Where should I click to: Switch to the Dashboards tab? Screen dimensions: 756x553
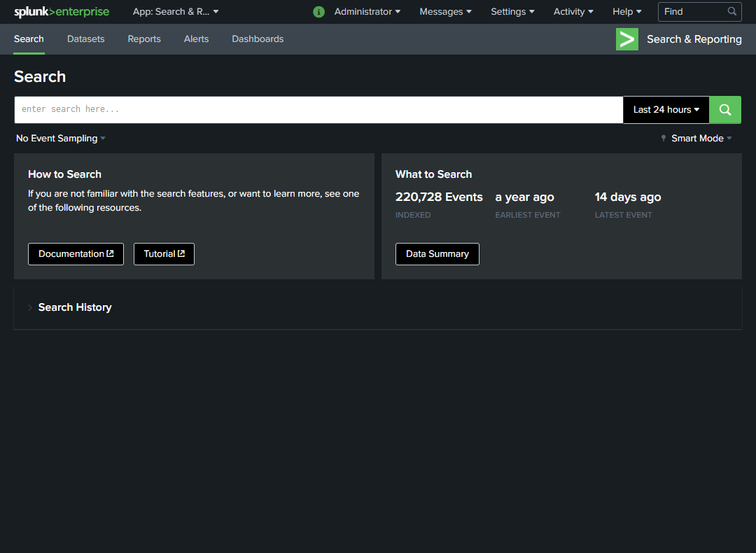(x=258, y=39)
